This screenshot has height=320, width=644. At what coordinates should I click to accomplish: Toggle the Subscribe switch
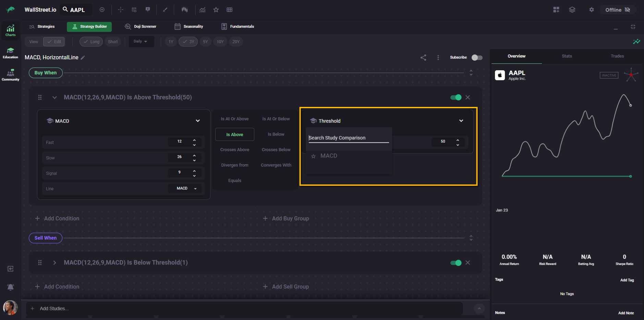click(x=477, y=58)
